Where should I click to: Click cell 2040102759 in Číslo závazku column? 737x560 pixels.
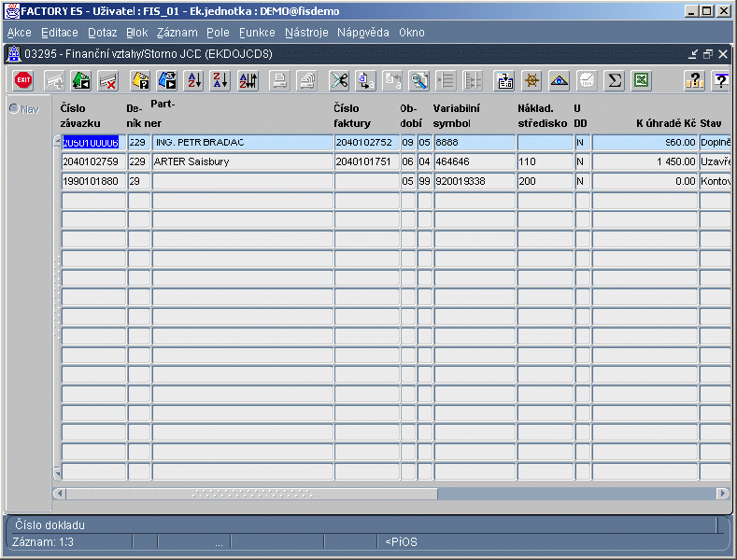point(93,161)
